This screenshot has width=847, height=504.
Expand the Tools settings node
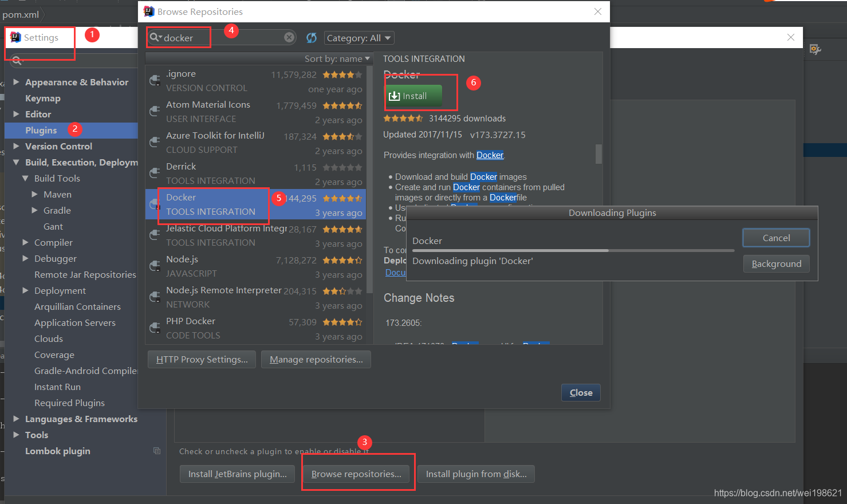(x=16, y=435)
